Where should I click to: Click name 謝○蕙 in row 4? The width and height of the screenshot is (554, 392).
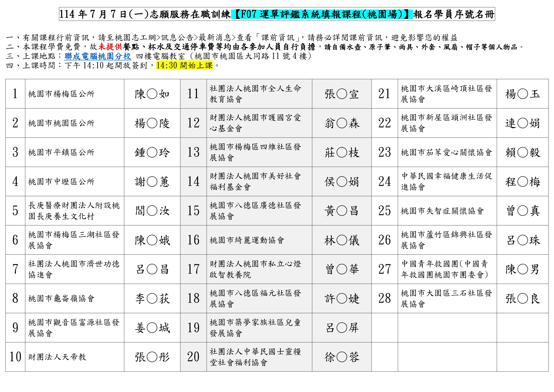[152, 182]
